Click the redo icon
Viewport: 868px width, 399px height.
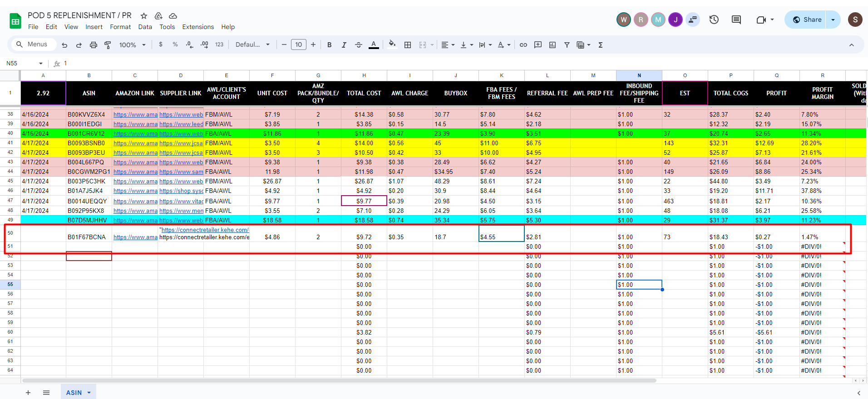coord(79,45)
